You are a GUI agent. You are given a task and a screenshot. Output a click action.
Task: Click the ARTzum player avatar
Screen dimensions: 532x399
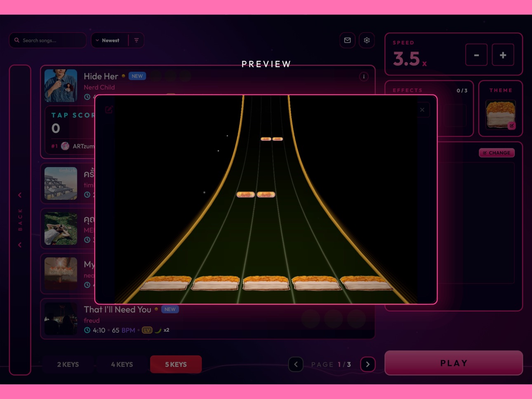tap(65, 146)
